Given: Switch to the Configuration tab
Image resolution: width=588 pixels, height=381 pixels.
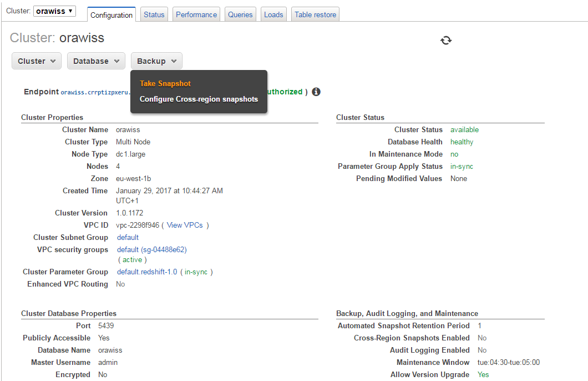Looking at the screenshot, I should click(x=111, y=14).
